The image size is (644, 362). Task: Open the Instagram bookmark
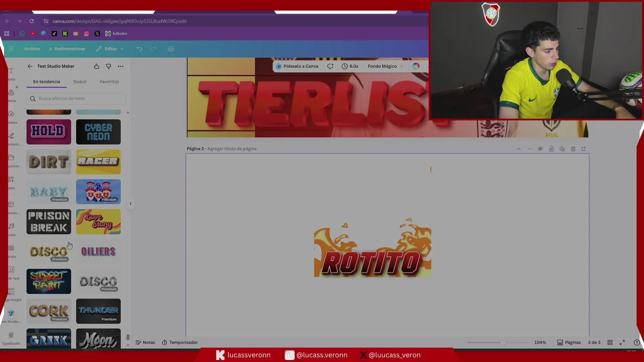(x=87, y=34)
